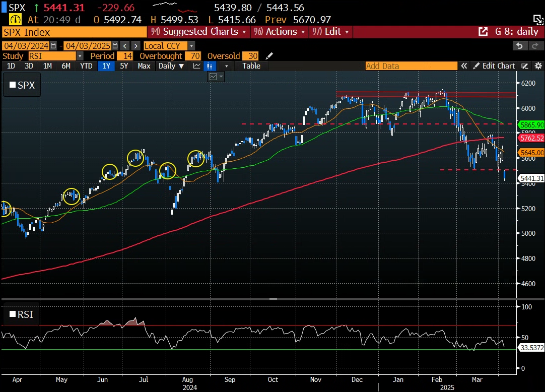This screenshot has height=392, width=545.
Task: Click the 33.5372 RSI value label
Action: (x=531, y=348)
